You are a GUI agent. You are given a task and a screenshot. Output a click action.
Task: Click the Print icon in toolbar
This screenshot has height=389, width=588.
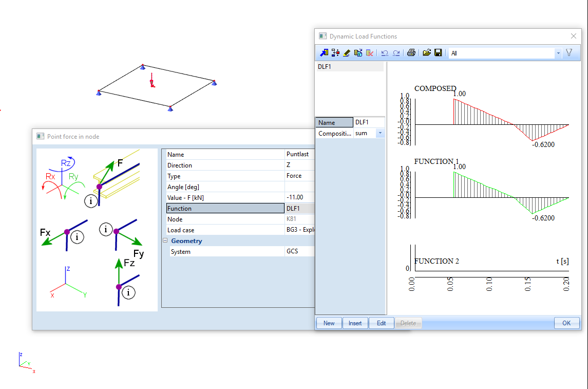tap(411, 52)
